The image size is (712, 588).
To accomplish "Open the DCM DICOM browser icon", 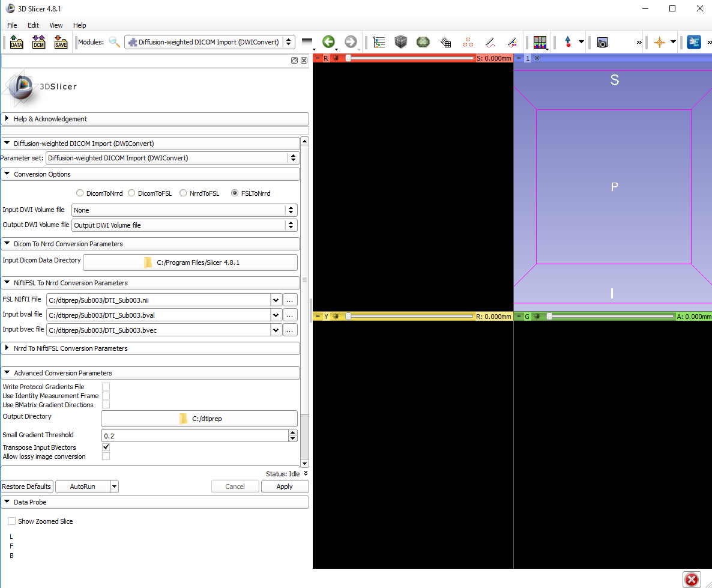I will click(x=38, y=42).
